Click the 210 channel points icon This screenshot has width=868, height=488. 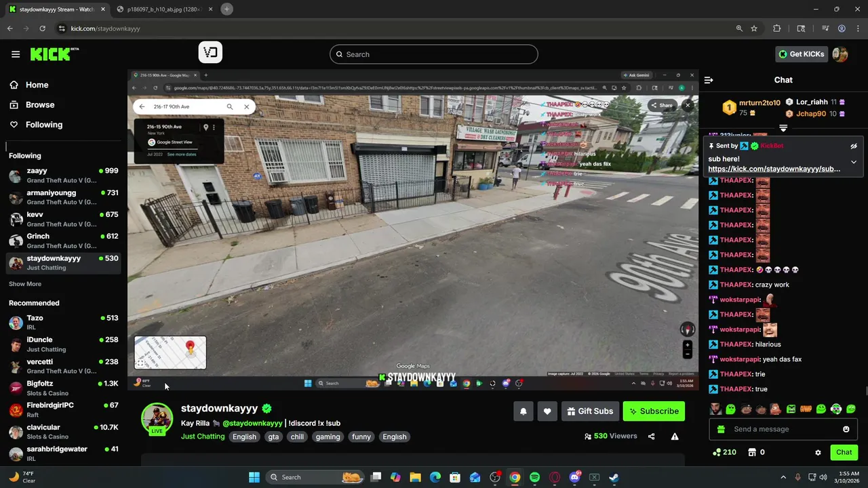click(x=717, y=452)
